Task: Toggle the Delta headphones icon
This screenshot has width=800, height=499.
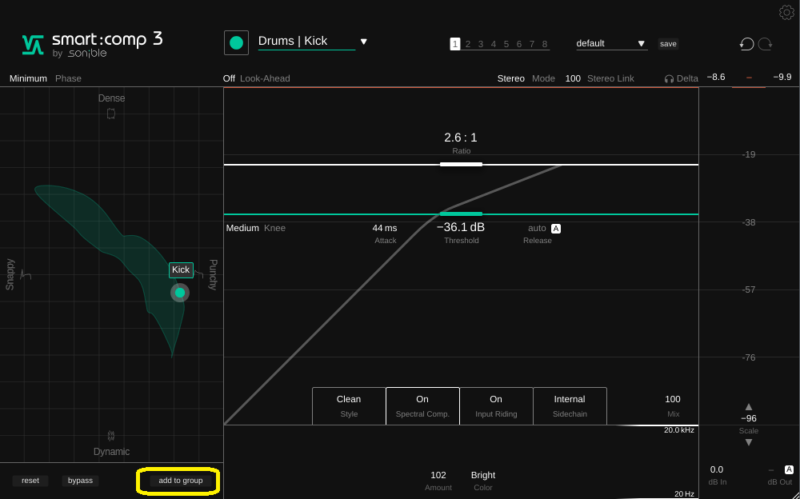Action: click(669, 78)
